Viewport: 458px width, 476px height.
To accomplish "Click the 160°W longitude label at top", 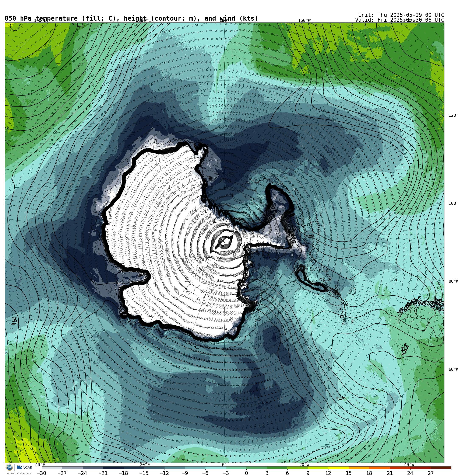I will pyautogui.click(x=304, y=20).
